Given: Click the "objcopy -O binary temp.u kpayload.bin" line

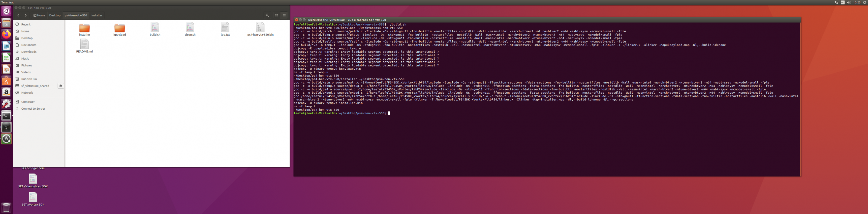Looking at the screenshot, I should tap(327, 69).
